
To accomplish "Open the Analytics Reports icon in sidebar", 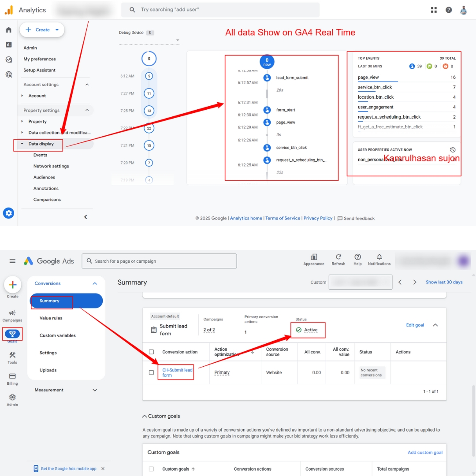I will point(8,45).
